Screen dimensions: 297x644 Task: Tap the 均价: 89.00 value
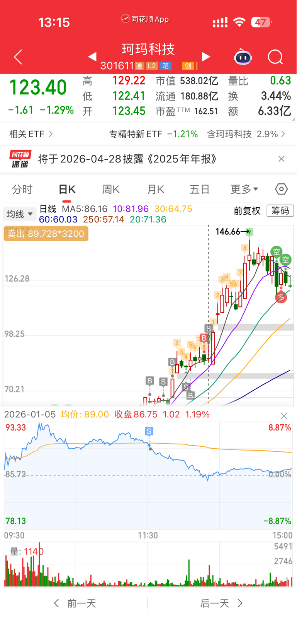[x=85, y=415]
